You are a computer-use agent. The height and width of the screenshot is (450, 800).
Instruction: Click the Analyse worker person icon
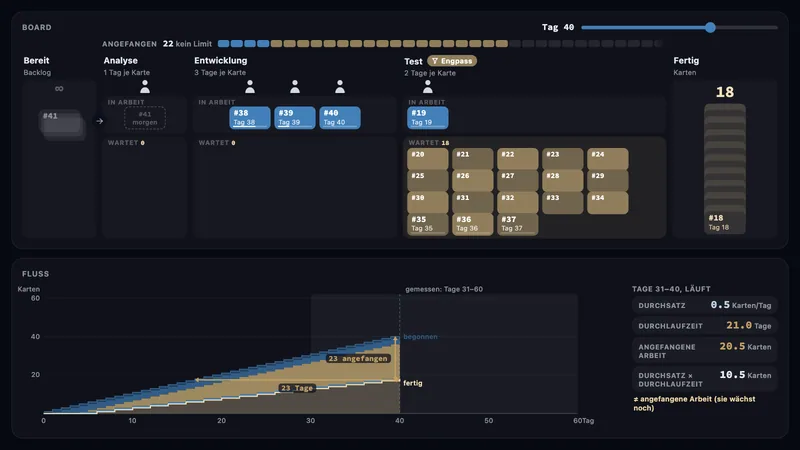pos(145,87)
